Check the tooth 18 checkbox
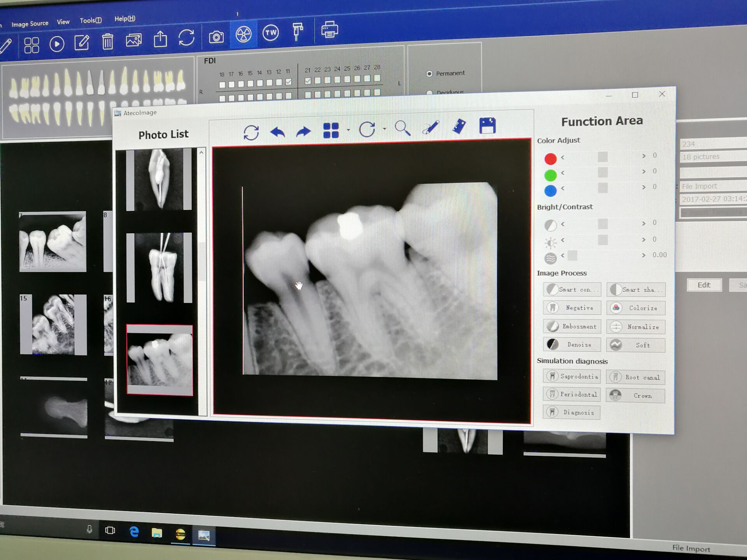Viewport: 747px width, 560px height. pyautogui.click(x=222, y=85)
